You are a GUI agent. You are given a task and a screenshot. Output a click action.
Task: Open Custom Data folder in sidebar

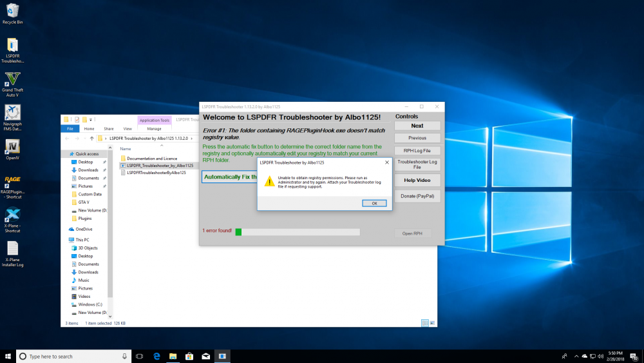click(x=90, y=194)
